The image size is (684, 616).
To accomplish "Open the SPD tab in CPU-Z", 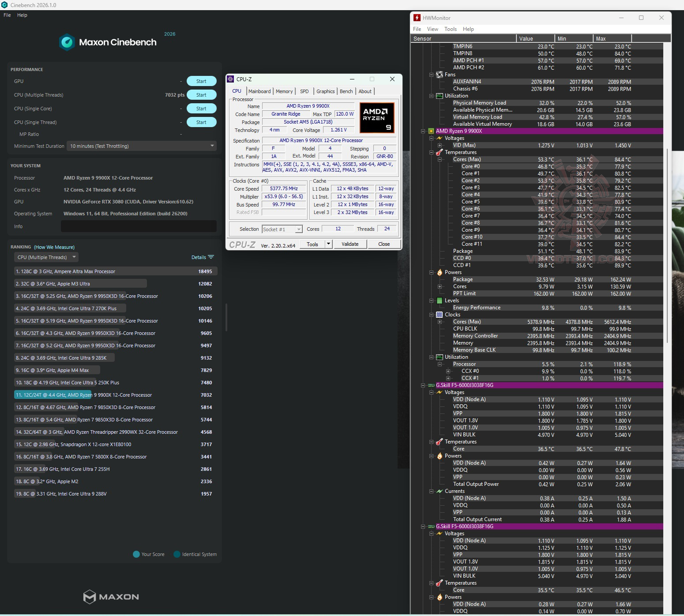I will [304, 91].
